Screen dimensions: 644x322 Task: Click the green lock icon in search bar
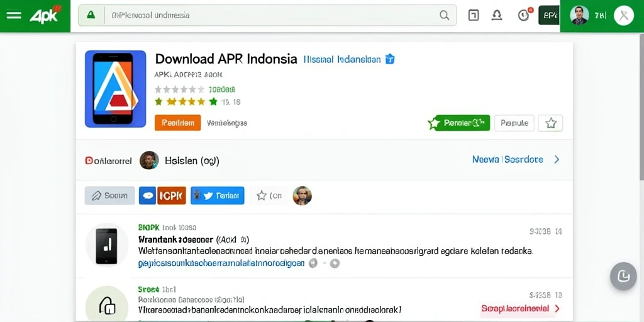click(x=91, y=15)
